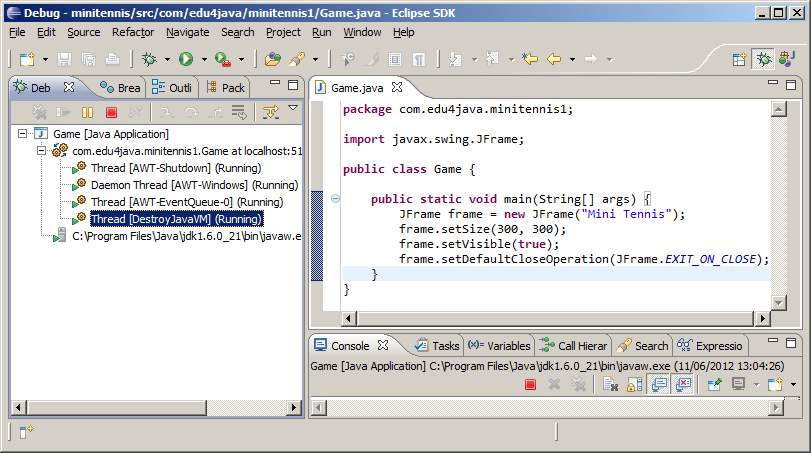
Task: Terminate via Debug view red square
Action: pos(111,112)
